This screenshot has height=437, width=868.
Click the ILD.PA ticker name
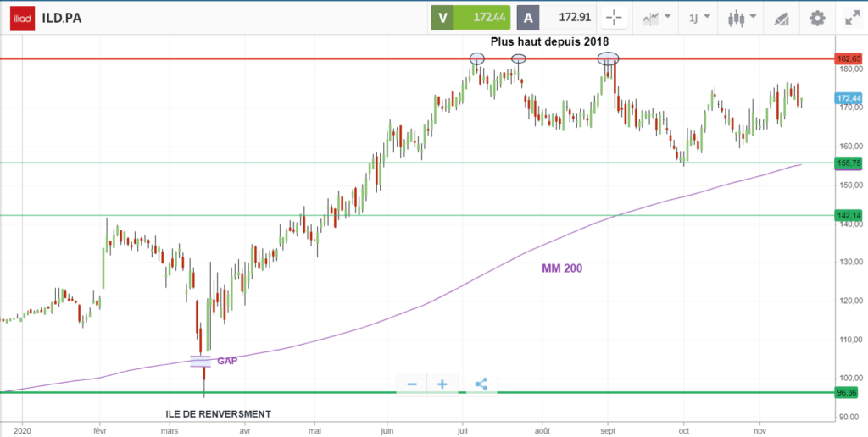(62, 19)
